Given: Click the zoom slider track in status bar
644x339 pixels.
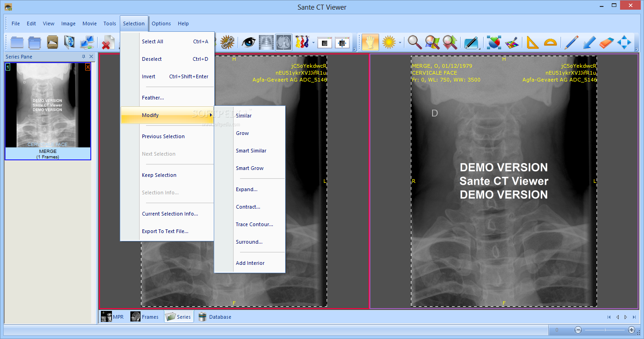Looking at the screenshot, I should (605, 330).
